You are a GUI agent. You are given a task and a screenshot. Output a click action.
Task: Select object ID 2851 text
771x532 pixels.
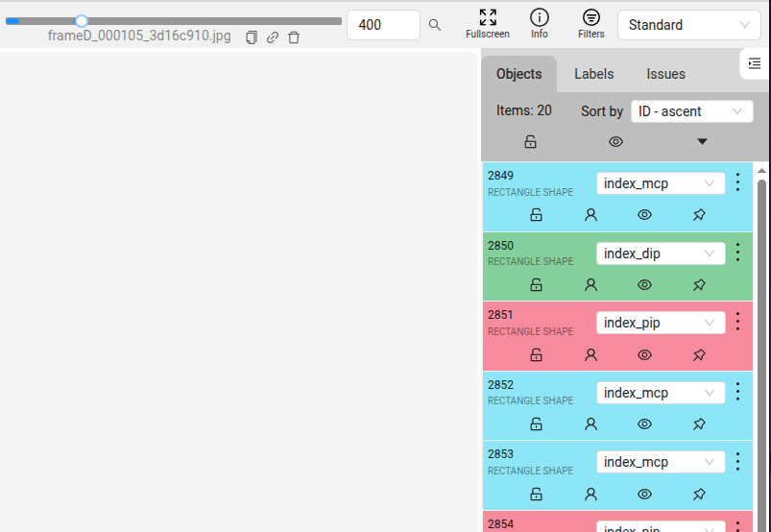(x=500, y=315)
